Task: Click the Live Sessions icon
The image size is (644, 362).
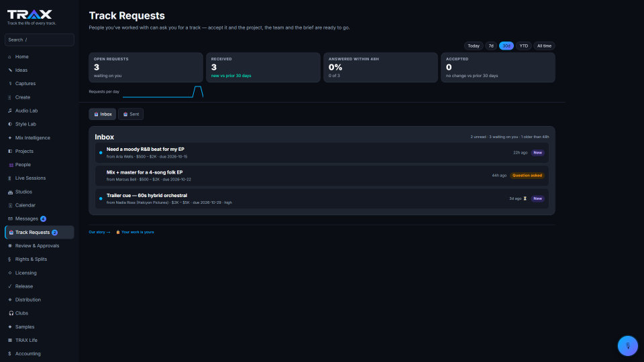Action: [x=10, y=178]
